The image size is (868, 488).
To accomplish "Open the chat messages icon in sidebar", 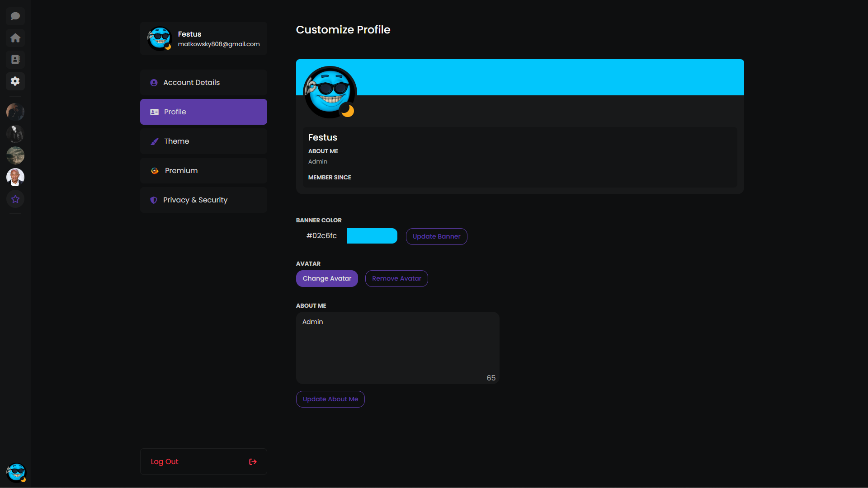I will point(15,16).
